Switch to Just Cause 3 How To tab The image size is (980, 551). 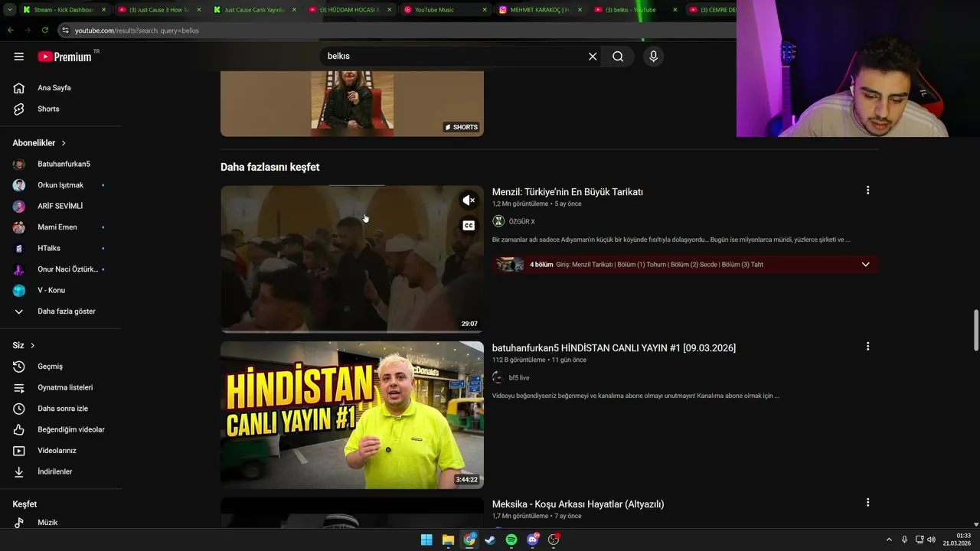pos(160,10)
